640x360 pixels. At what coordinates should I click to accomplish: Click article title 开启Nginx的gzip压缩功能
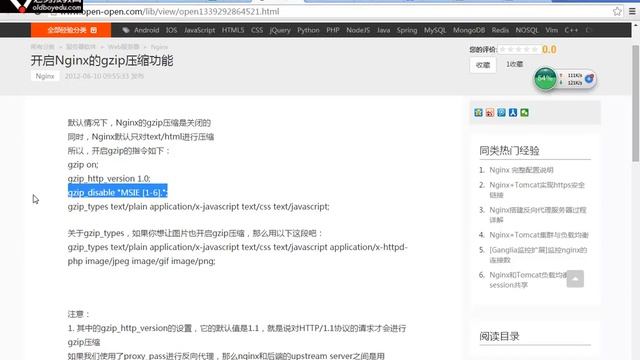point(102,60)
